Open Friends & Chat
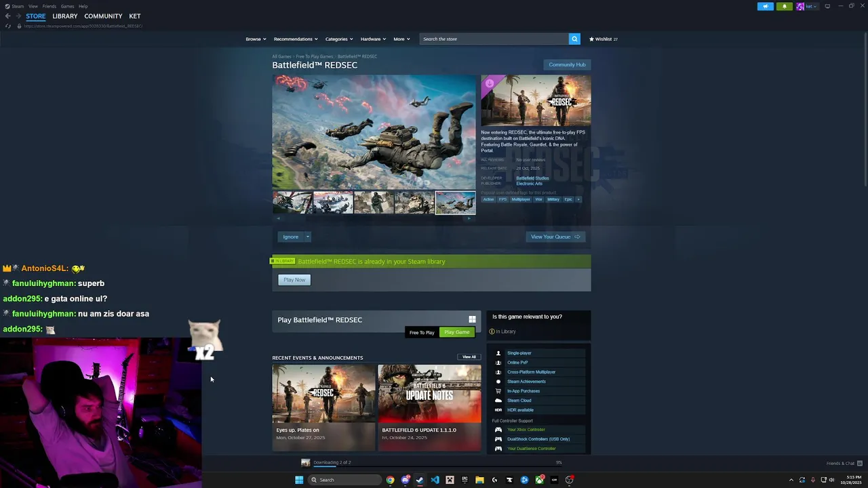The width and height of the screenshot is (868, 488). [x=844, y=464]
